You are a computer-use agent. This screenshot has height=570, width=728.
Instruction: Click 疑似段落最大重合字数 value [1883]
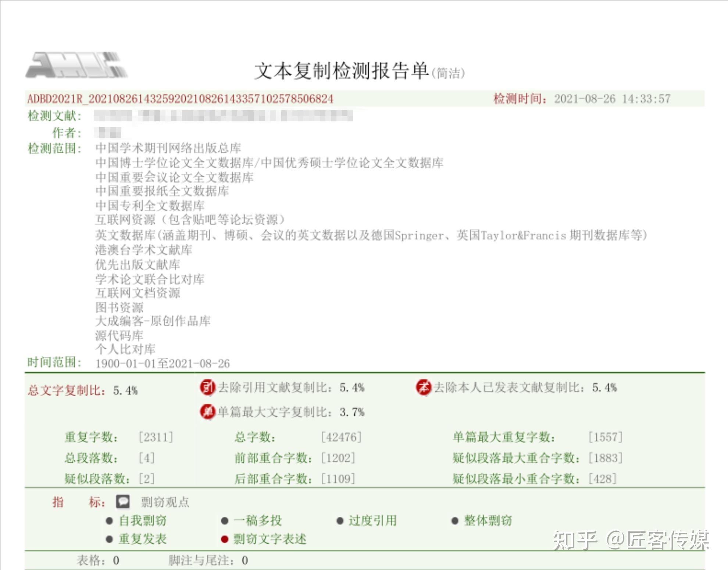pyautogui.click(x=606, y=458)
